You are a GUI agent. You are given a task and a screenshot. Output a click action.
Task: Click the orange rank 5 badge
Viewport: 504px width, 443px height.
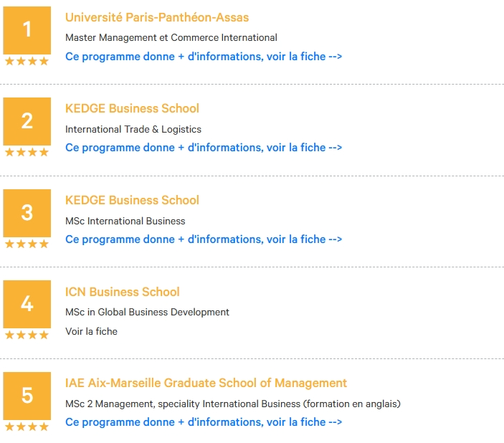click(27, 396)
